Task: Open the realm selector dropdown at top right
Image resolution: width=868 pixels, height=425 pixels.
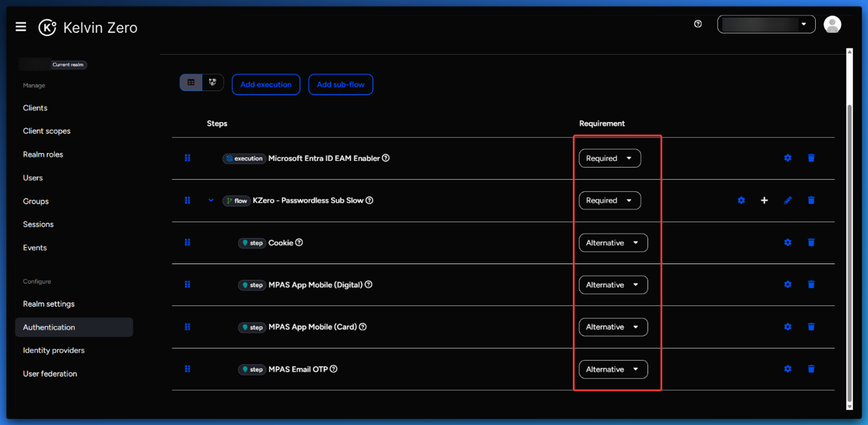Action: (x=765, y=24)
